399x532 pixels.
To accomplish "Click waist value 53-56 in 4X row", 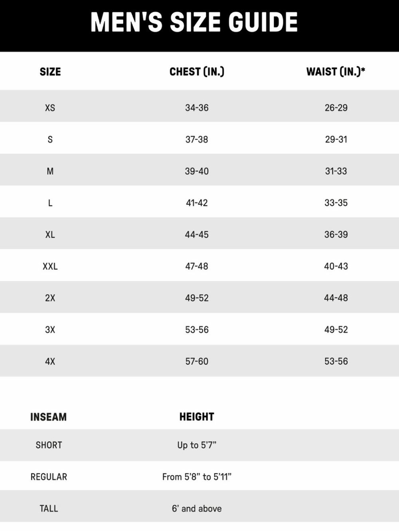I will coord(336,361).
